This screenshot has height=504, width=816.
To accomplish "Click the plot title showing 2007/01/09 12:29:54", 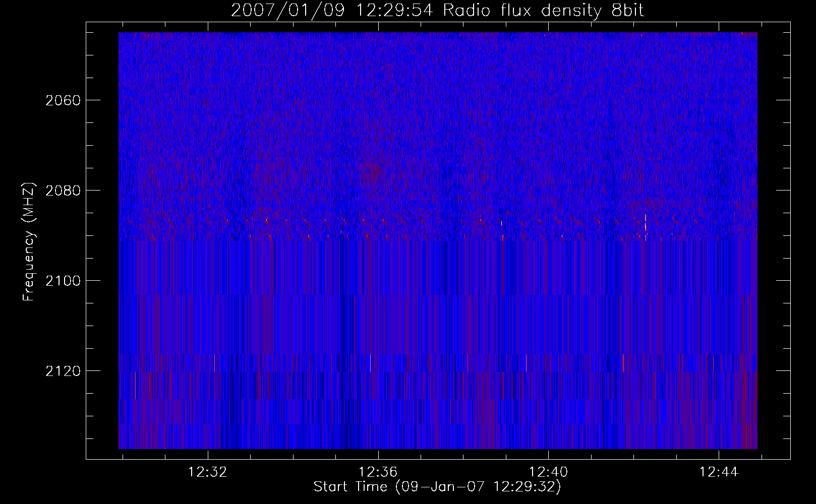I will point(438,11).
